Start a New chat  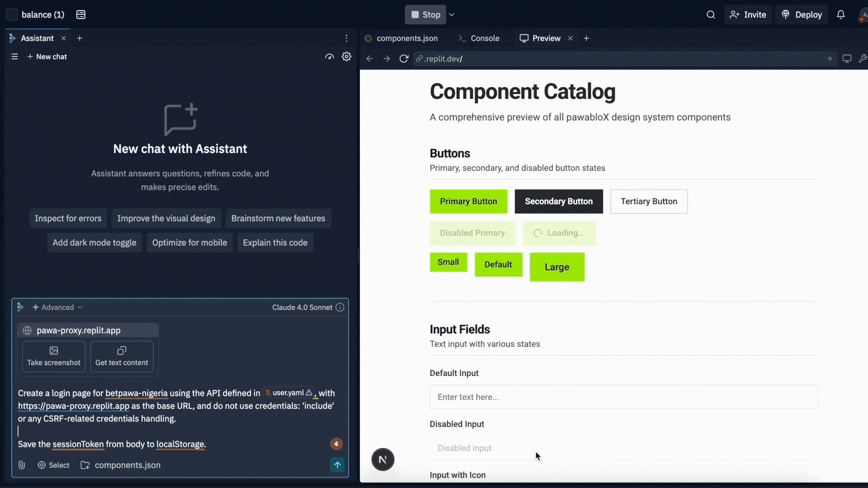tap(47, 56)
